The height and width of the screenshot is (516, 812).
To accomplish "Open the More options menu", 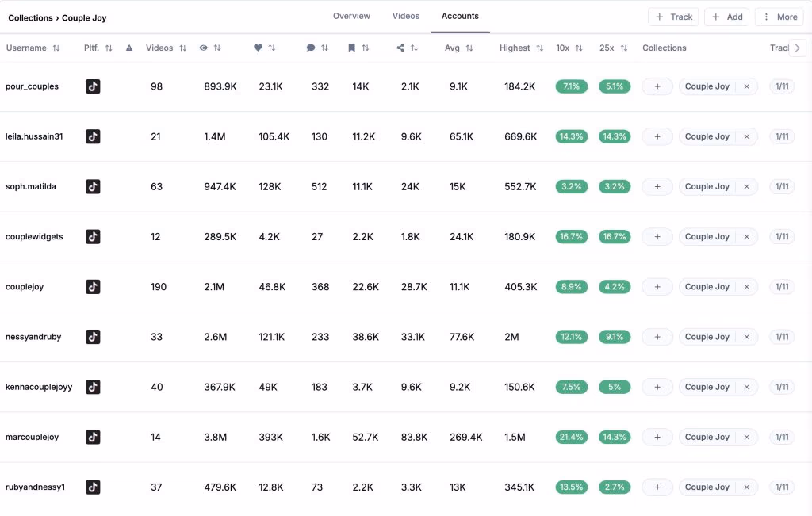I will pos(779,17).
